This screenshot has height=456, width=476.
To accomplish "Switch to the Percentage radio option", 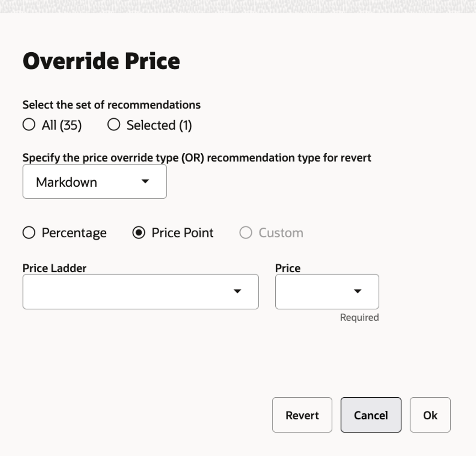I will click(x=29, y=233).
